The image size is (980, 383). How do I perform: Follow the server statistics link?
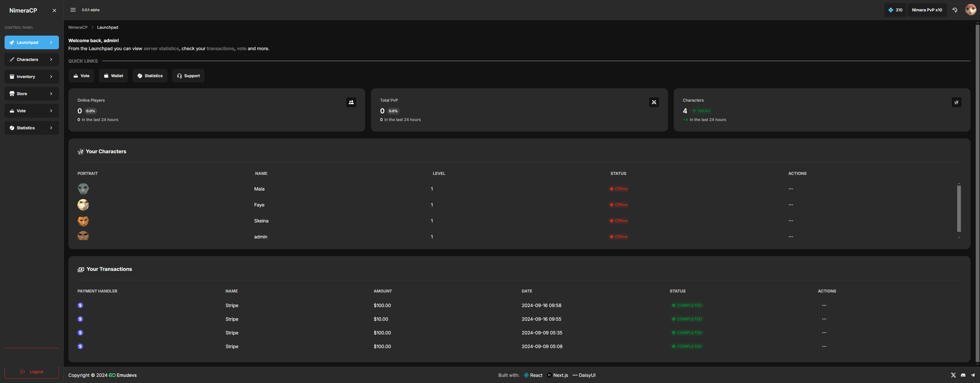pyautogui.click(x=161, y=49)
